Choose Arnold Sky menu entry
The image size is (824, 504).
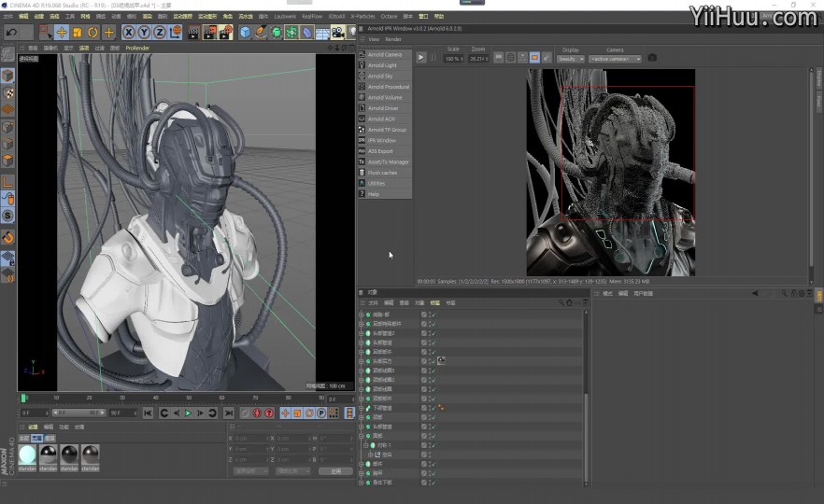pyautogui.click(x=385, y=77)
